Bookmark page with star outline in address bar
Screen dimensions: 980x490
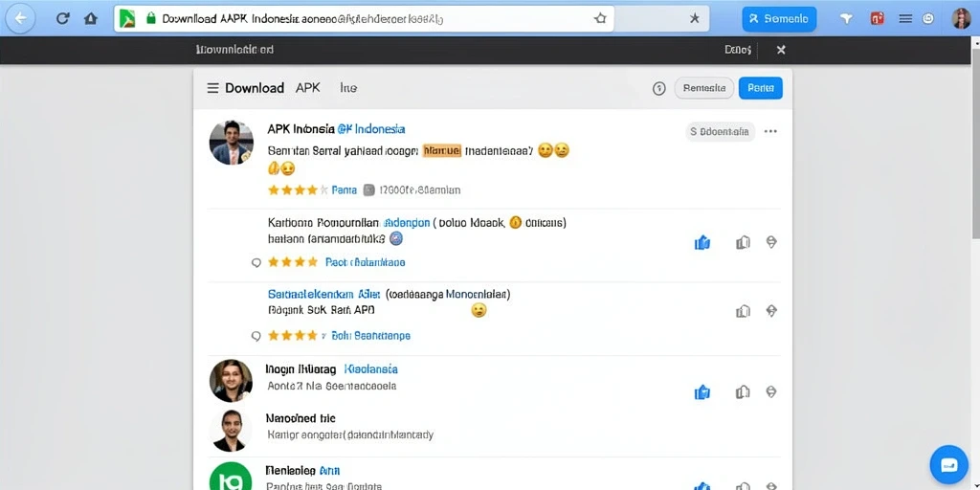[600, 19]
